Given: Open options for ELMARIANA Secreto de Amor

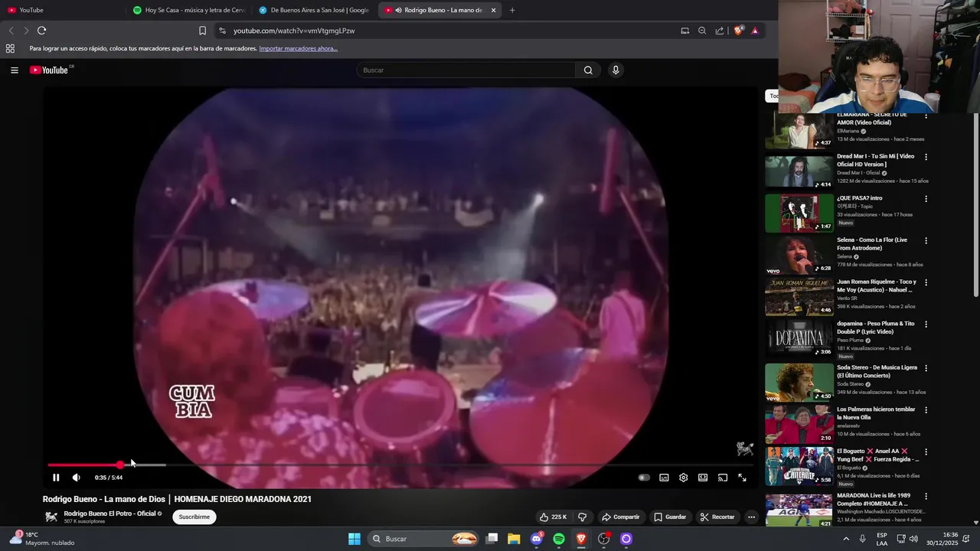Looking at the screenshot, I should (x=926, y=116).
